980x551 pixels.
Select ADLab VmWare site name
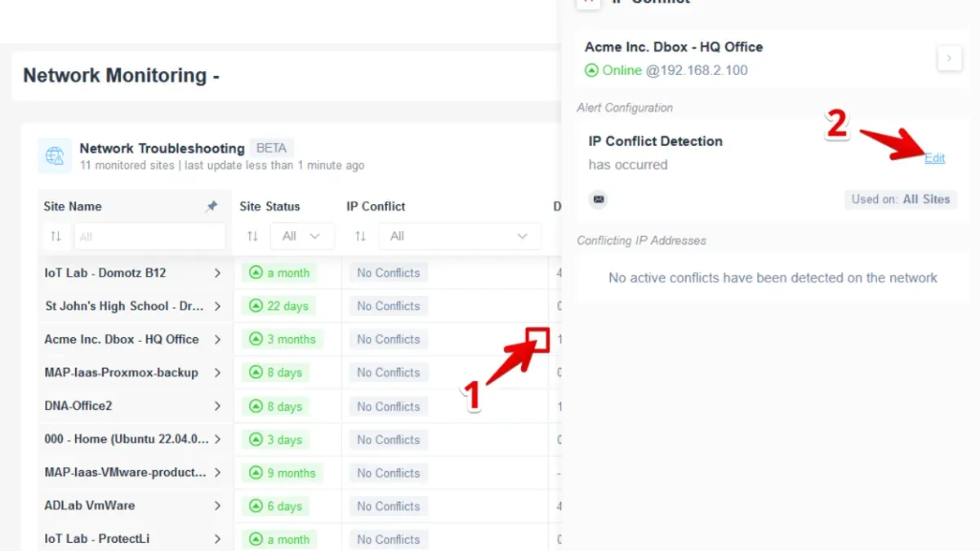[x=90, y=505]
